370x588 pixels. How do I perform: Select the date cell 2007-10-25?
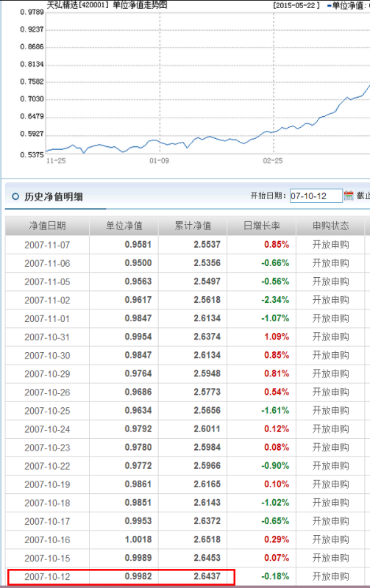(x=47, y=411)
